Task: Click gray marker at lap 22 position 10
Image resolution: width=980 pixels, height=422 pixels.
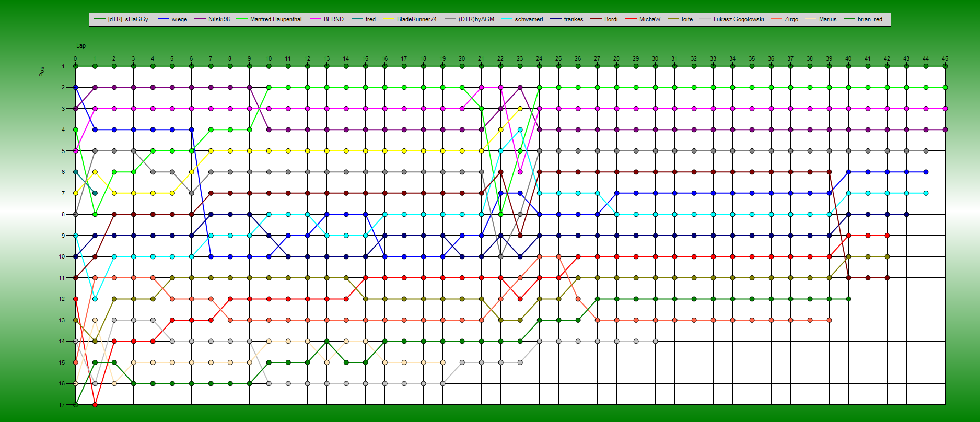Action: (500, 256)
